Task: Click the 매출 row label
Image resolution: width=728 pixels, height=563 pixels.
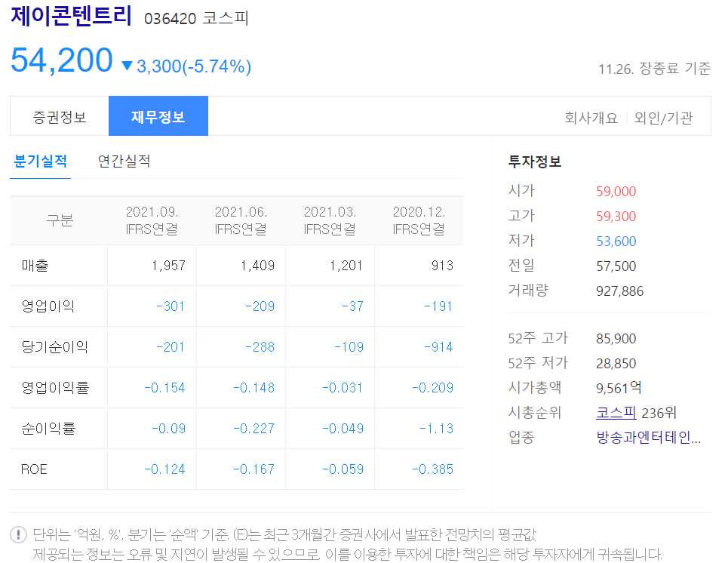Action: click(x=35, y=266)
